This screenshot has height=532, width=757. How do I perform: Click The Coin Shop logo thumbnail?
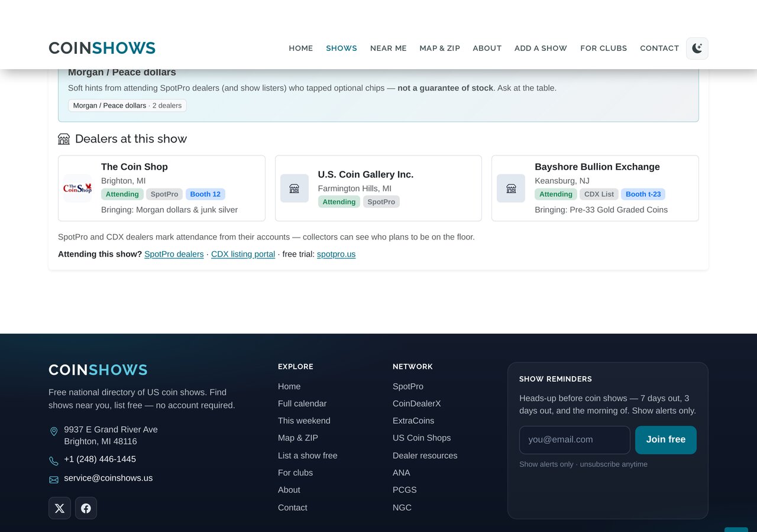(77, 189)
